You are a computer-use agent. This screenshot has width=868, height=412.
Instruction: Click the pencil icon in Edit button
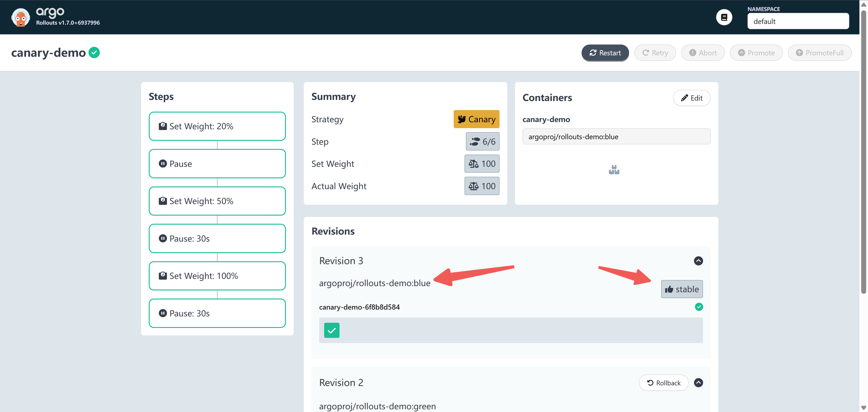pyautogui.click(x=684, y=98)
